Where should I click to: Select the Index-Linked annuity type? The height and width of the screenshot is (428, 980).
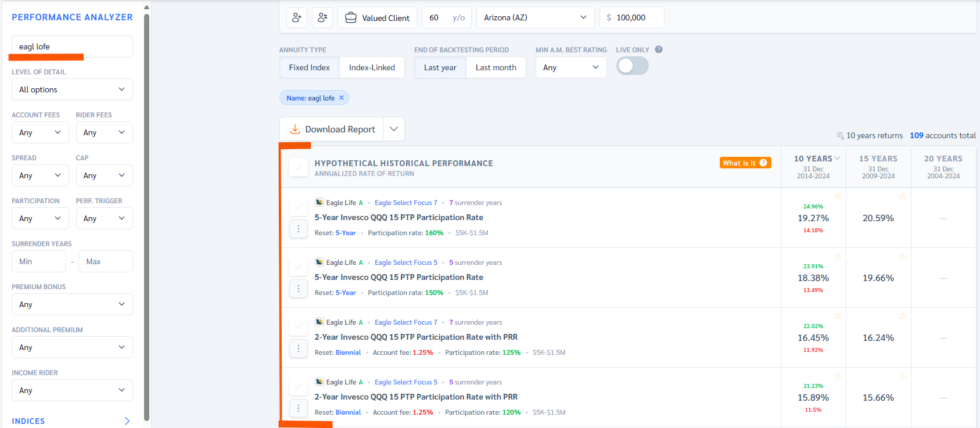point(372,67)
